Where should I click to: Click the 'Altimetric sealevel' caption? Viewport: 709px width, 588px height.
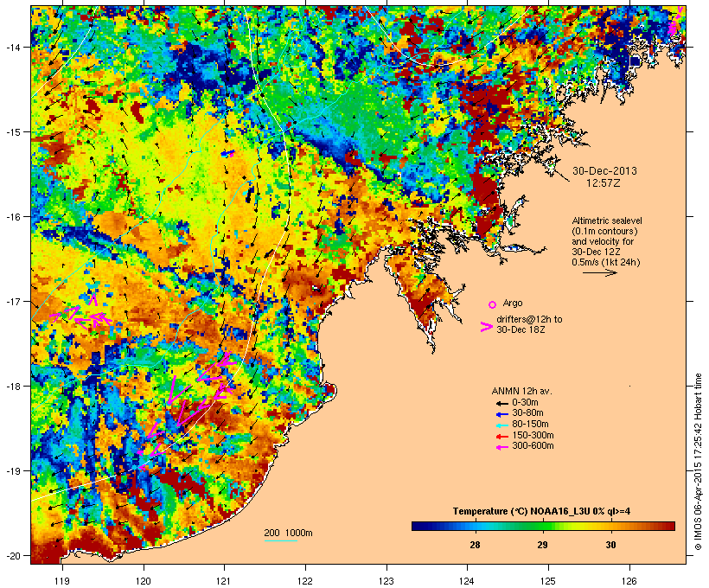(x=607, y=220)
